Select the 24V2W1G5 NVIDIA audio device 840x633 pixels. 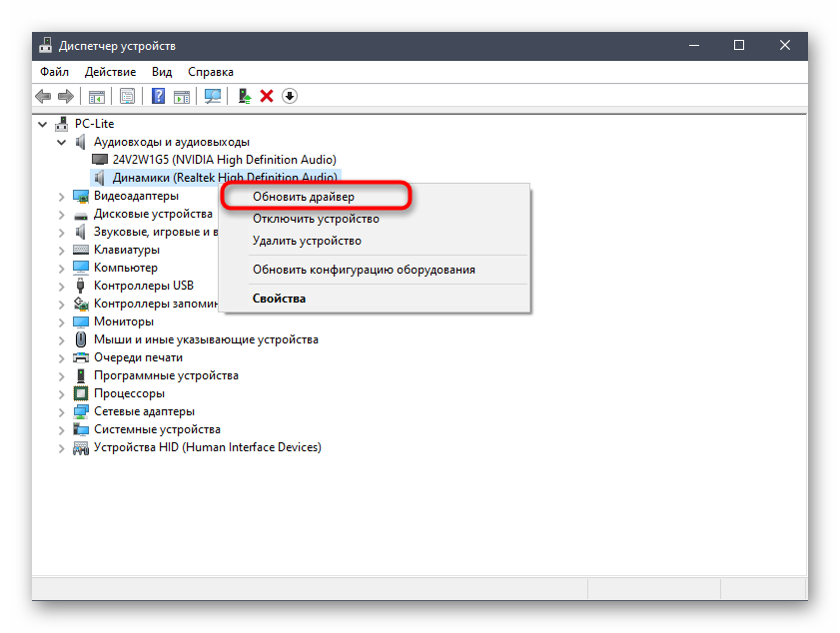coord(224,160)
